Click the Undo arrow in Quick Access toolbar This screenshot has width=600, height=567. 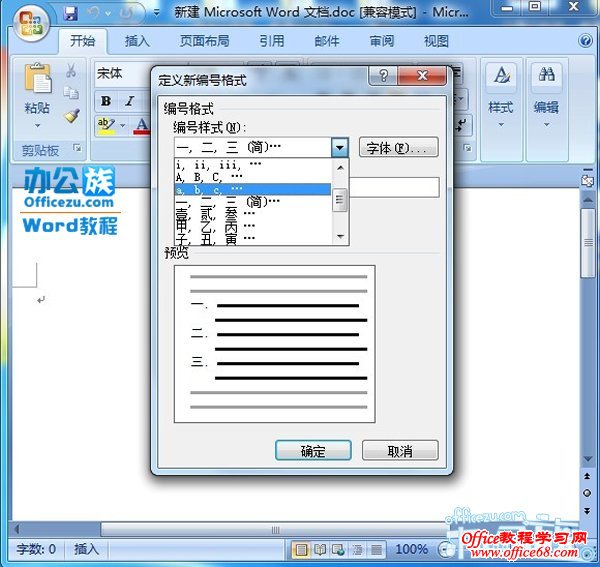[x=93, y=13]
